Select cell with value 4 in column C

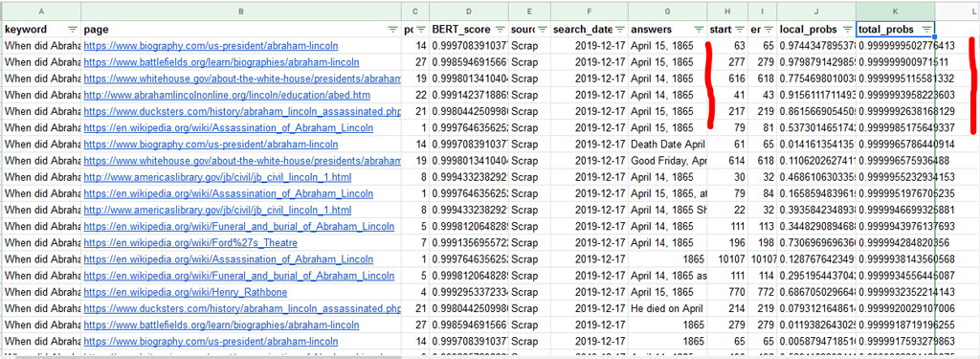(x=415, y=292)
